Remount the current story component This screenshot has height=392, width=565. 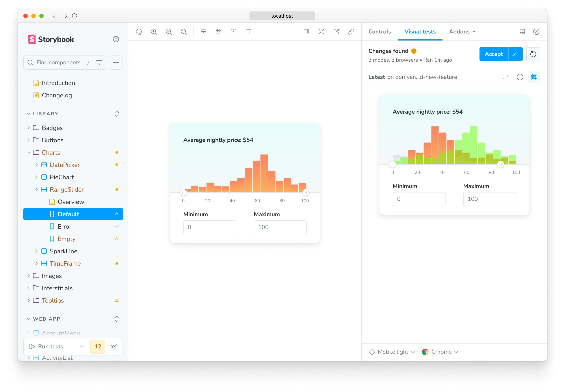tap(139, 32)
